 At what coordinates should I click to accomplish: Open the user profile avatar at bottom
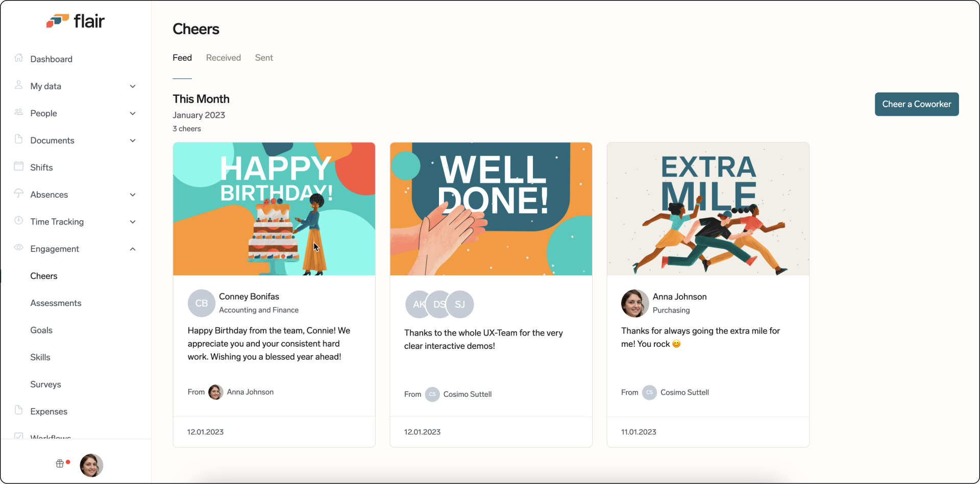(x=91, y=465)
